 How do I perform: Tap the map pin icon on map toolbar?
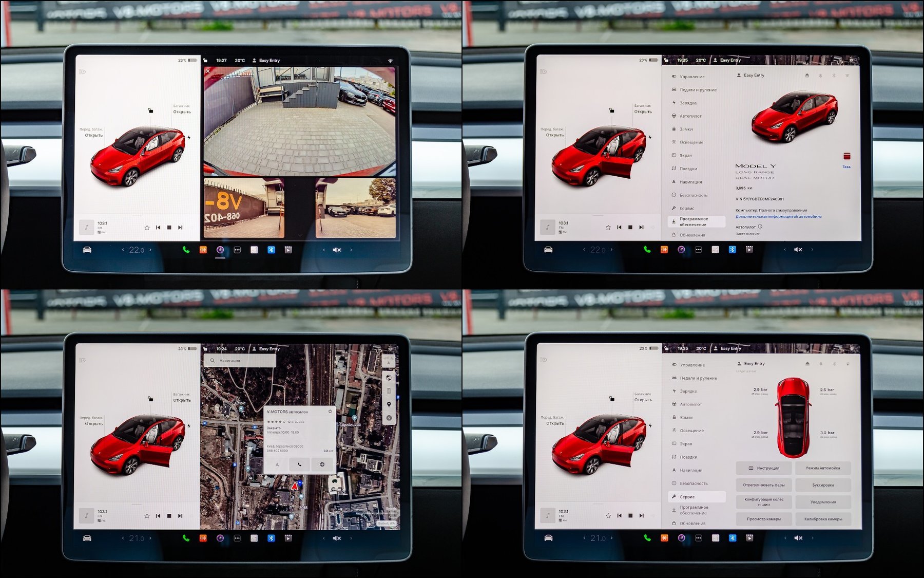[x=389, y=404]
